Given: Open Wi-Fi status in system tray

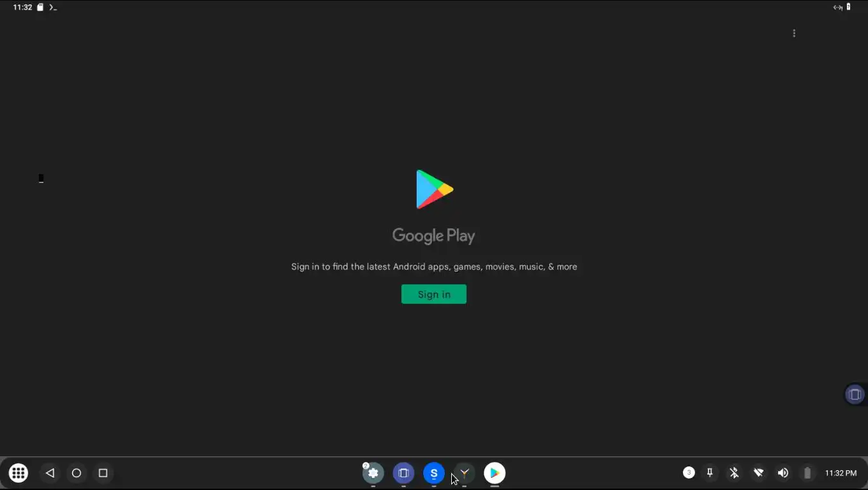Looking at the screenshot, I should pyautogui.click(x=758, y=473).
